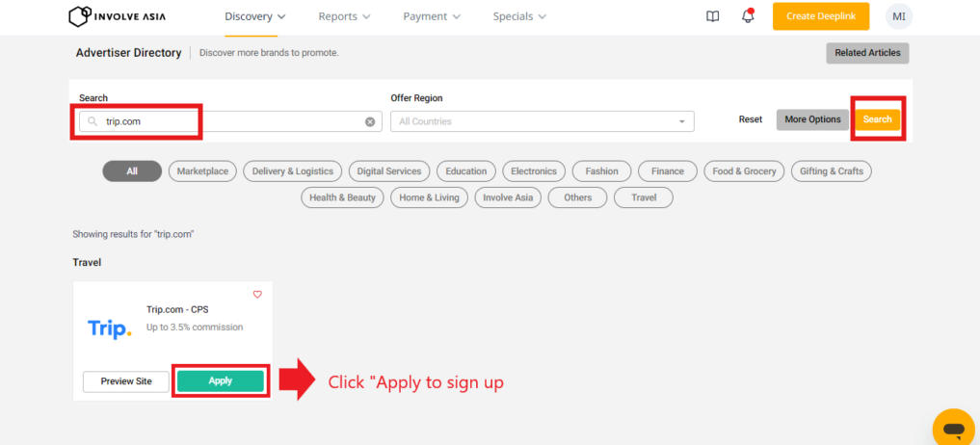The width and height of the screenshot is (980, 445).
Task: Select the Travel category filter
Action: 644,197
